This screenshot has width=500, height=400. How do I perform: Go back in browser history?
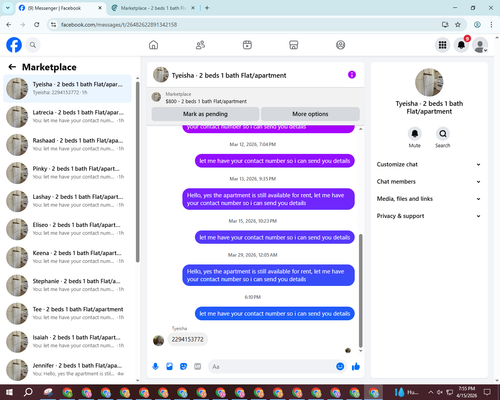pyautogui.click(x=9, y=24)
